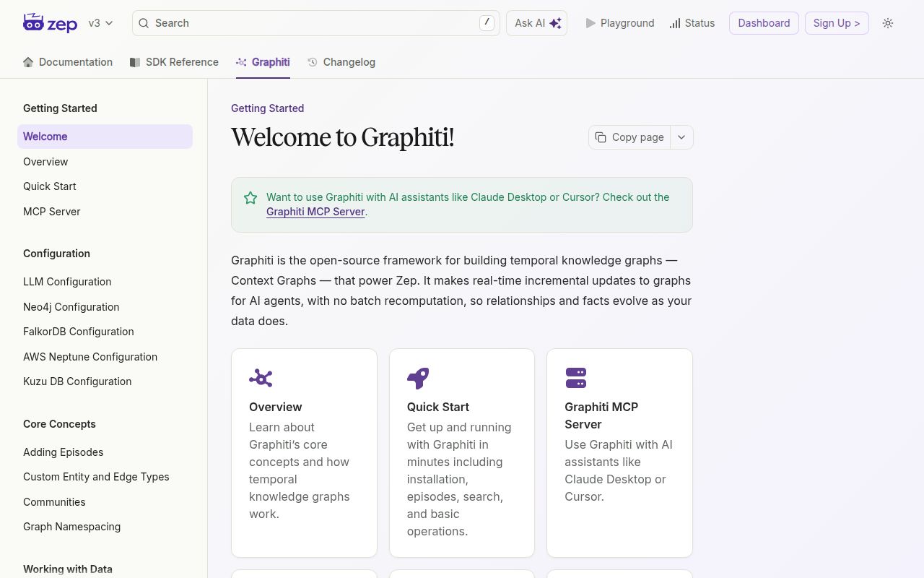Click the Sign Up button
The width and height of the screenshot is (924, 578).
[837, 23]
